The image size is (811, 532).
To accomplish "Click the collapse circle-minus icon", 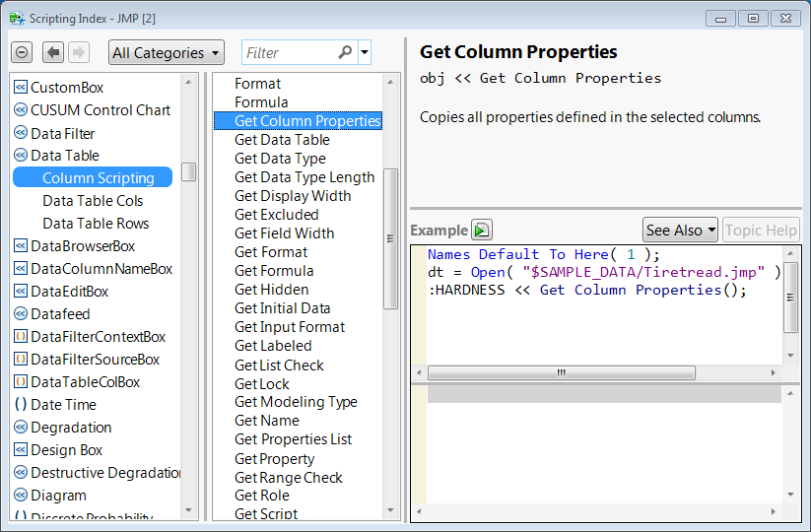I will click(x=23, y=52).
